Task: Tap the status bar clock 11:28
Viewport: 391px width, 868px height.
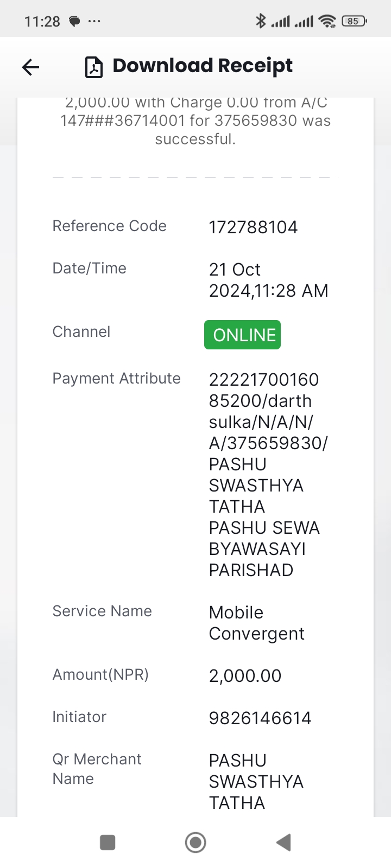Action: (42, 22)
